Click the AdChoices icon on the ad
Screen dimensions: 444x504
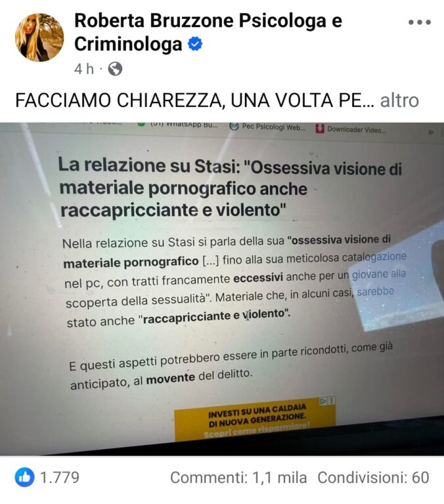pos(327,401)
